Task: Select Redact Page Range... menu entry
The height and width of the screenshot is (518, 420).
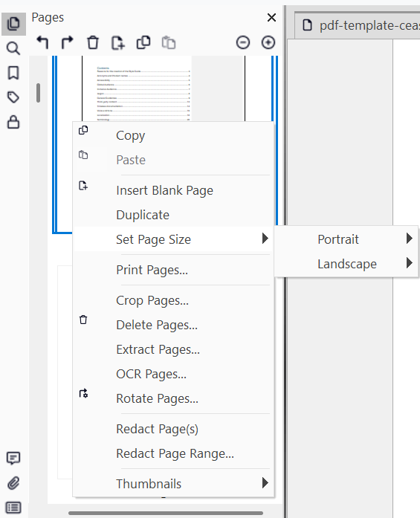Action: point(173,453)
